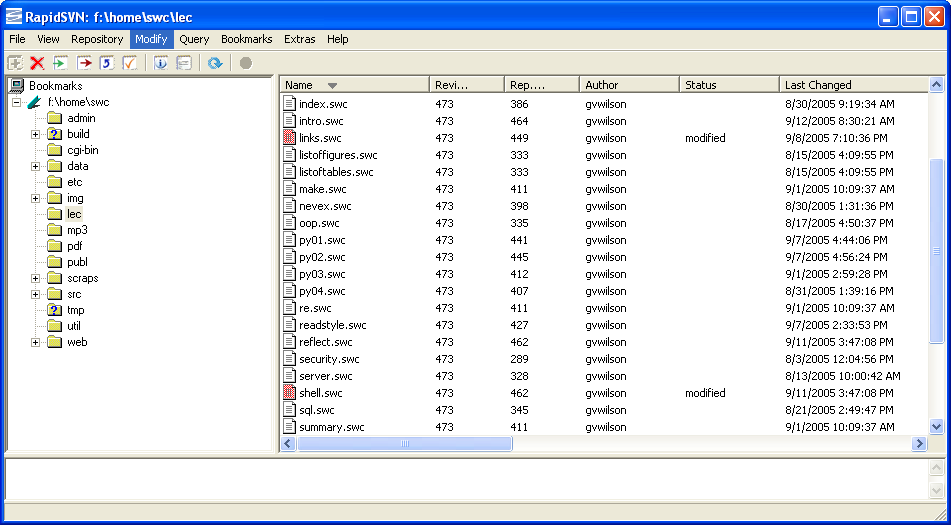Image resolution: width=951 pixels, height=525 pixels.
Task: Collapse the f:\home\swc root node
Action: click(x=17, y=102)
